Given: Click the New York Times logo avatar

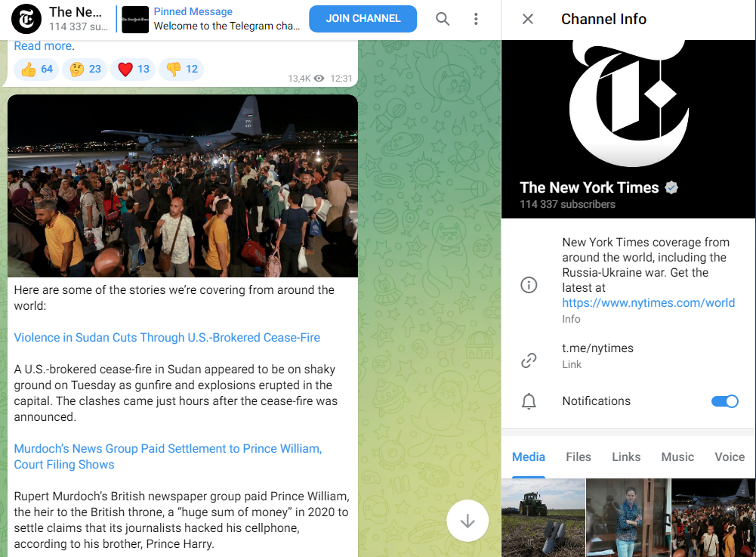Looking at the screenshot, I should click(628, 106).
